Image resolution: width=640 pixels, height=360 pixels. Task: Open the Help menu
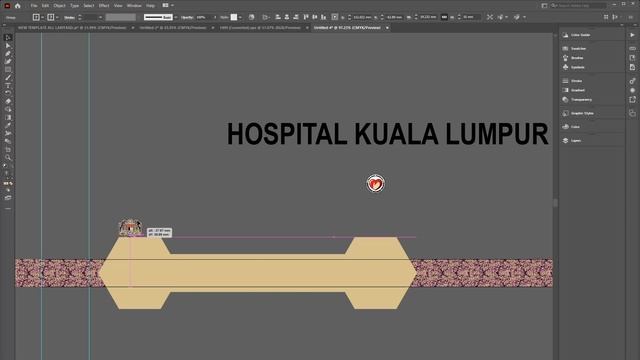tap(151, 6)
